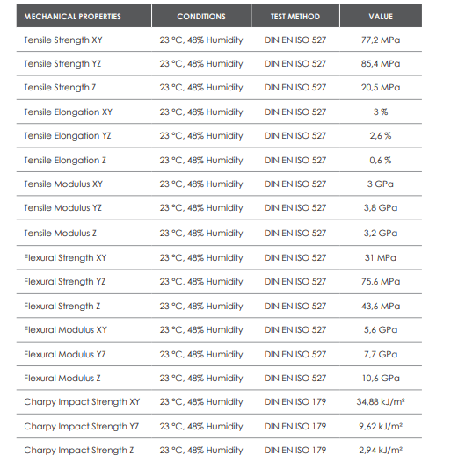Select the 75,6 MPa value cell

click(381, 282)
